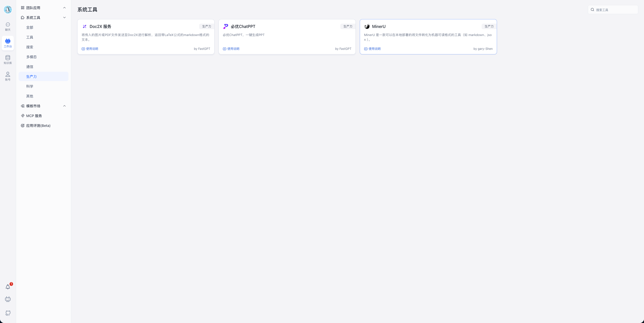644x323 pixels.
Task: Click the user avatar at top
Action: (8, 10)
